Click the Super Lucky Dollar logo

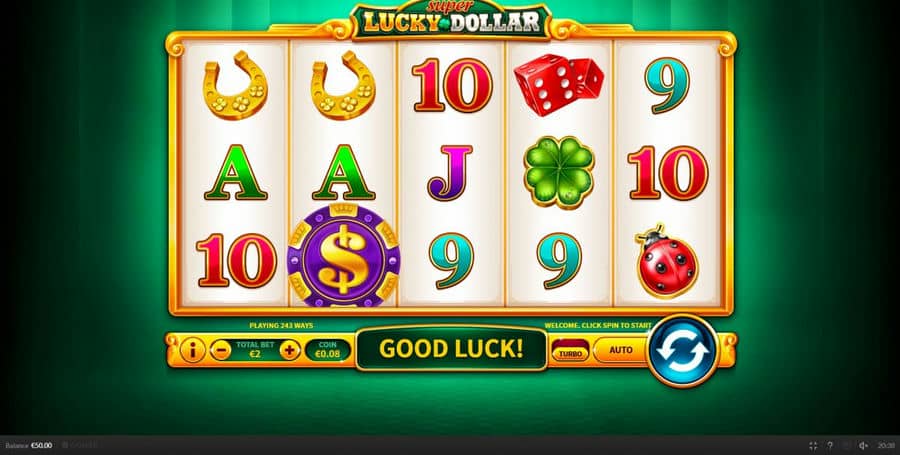[452, 20]
